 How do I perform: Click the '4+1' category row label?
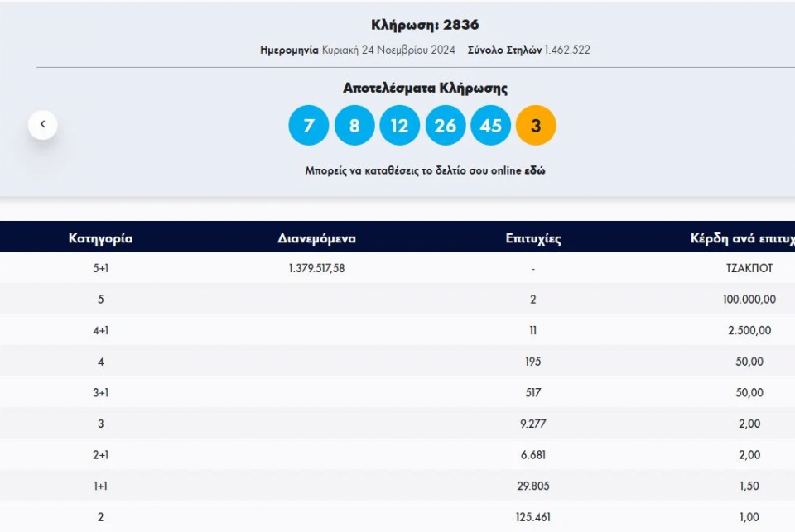pos(100,330)
